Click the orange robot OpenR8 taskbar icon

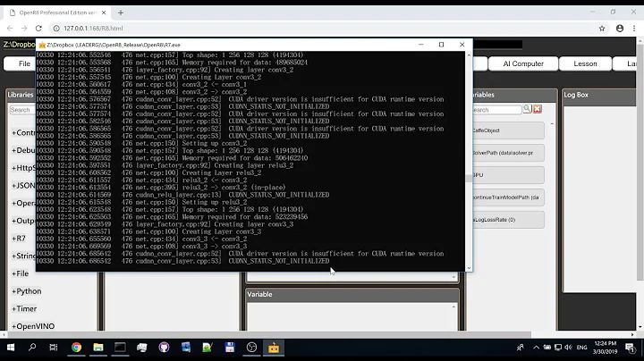(274, 348)
